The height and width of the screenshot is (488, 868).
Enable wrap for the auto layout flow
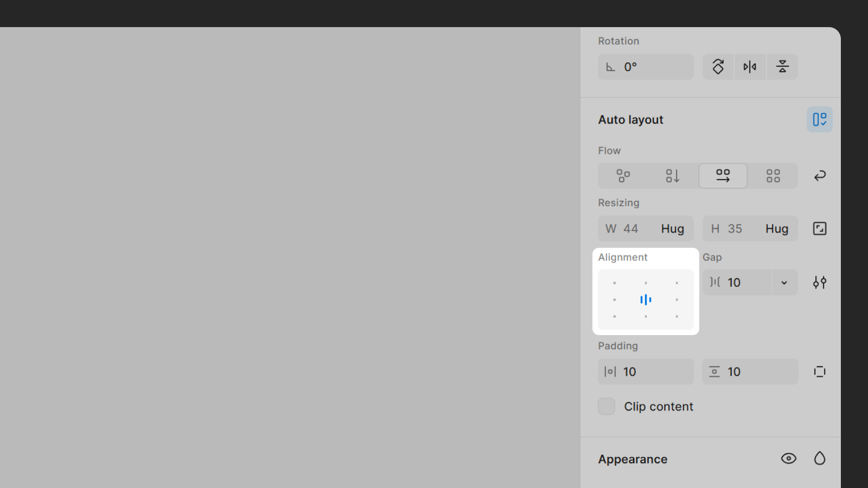pos(819,176)
